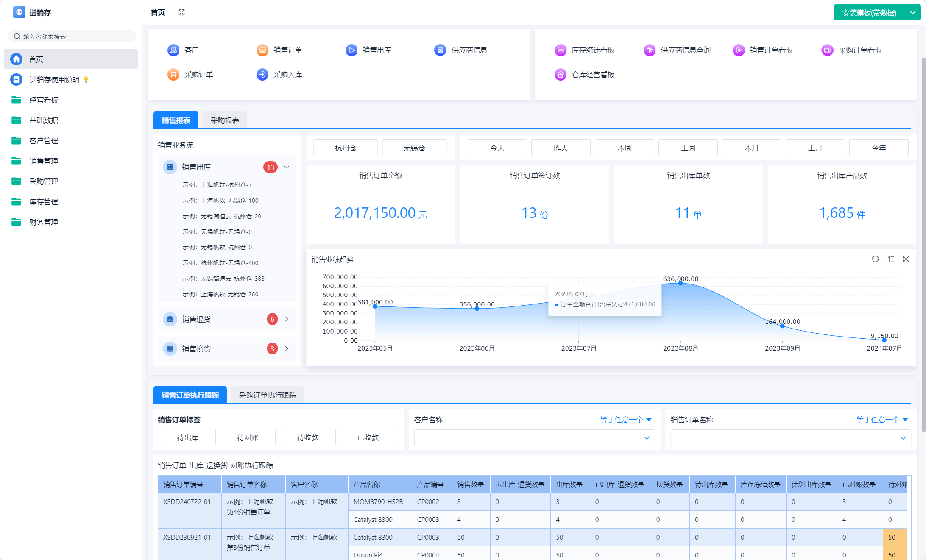Screen dimensions: 926x560
Task: Switch to 采购订单执行跟踪 tab
Action: coord(267,395)
